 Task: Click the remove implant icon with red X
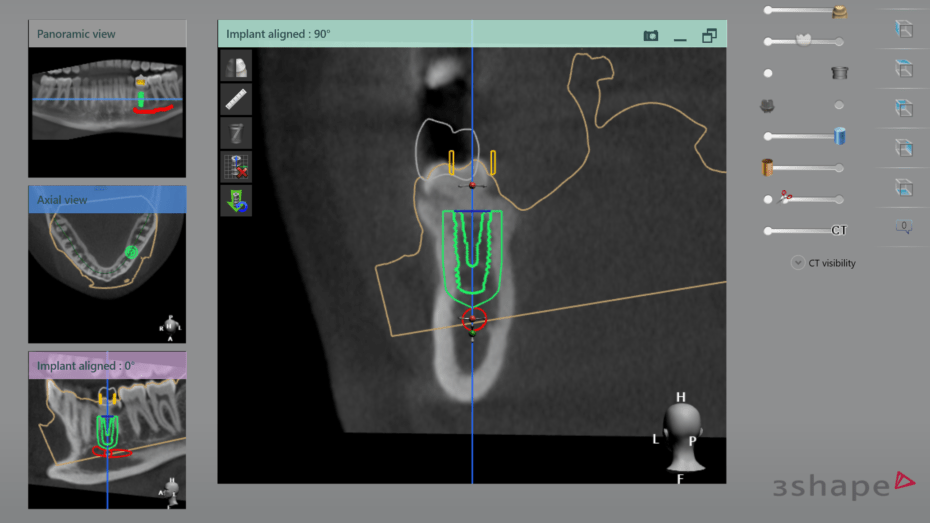236,166
